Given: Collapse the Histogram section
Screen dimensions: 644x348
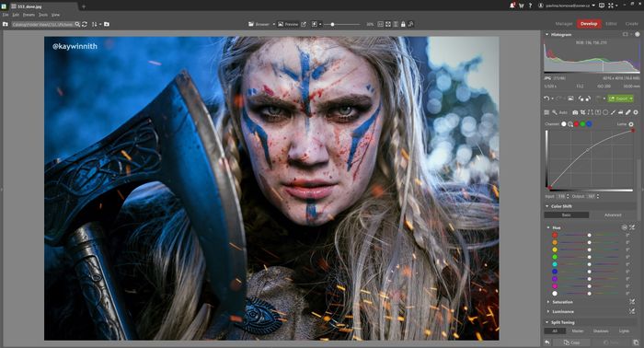Looking at the screenshot, I should tap(547, 34).
